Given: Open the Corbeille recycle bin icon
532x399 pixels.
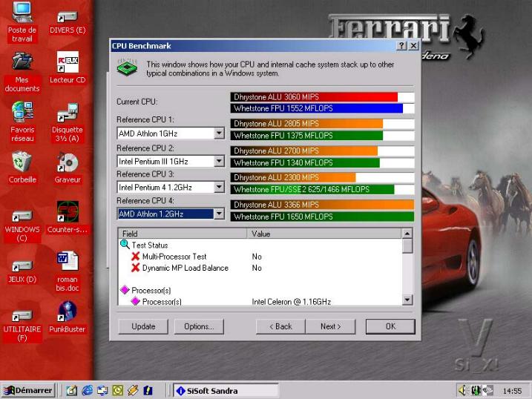Looking at the screenshot, I should click(x=22, y=162).
